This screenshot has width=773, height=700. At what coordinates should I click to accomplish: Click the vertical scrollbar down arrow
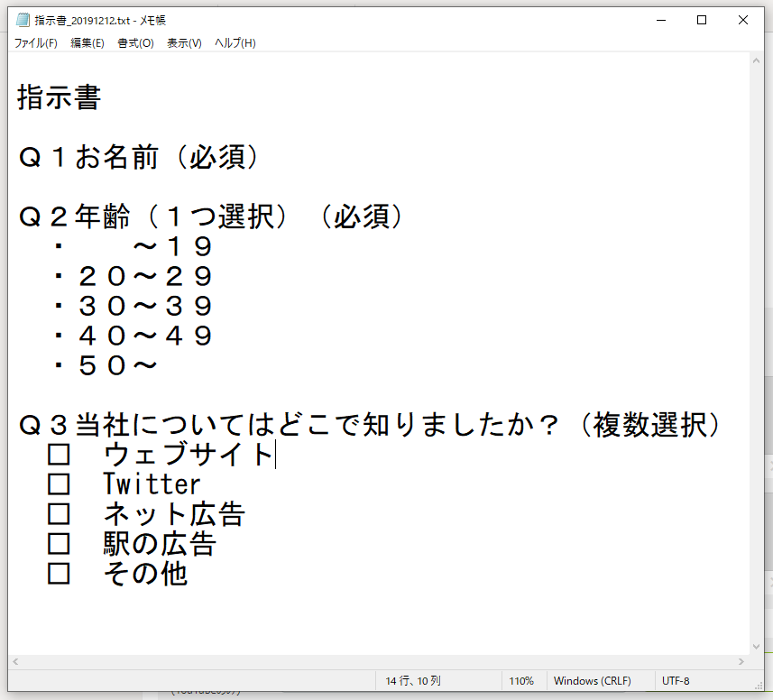(756, 648)
